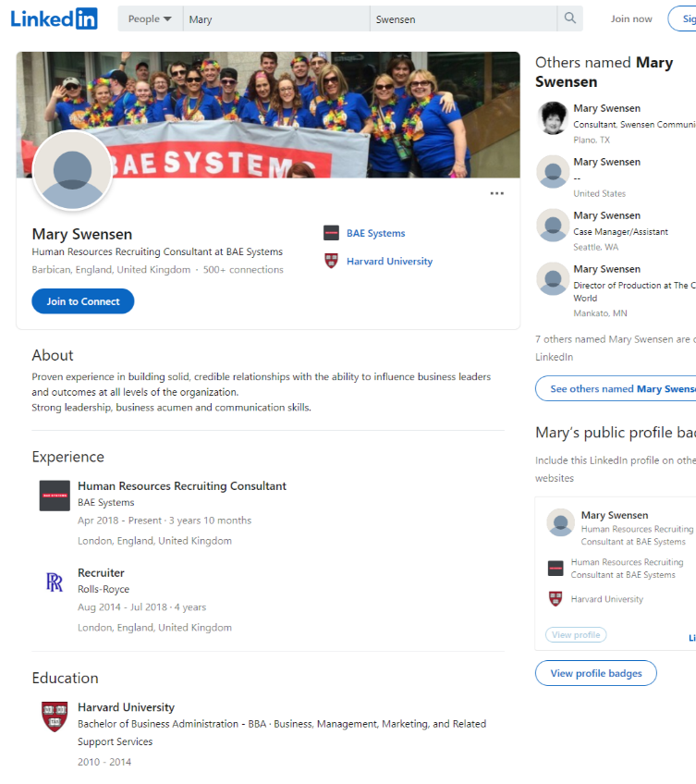Click Mary Swensen's default profile avatar
The width and height of the screenshot is (696, 784).
coord(72,170)
